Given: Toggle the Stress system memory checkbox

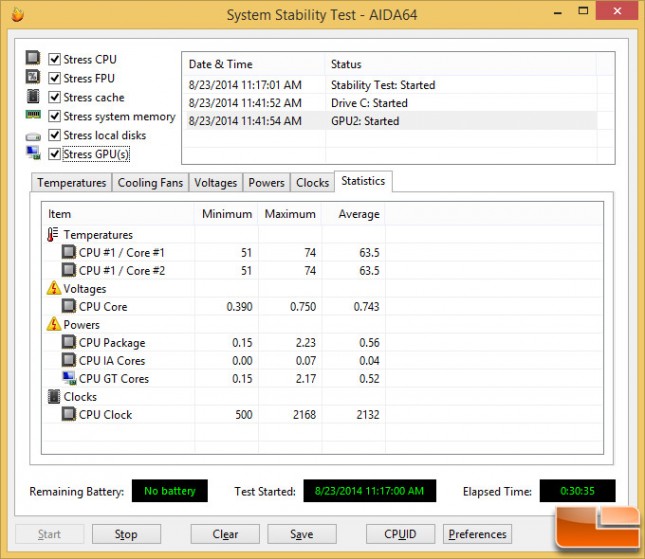Looking at the screenshot, I should point(54,116).
